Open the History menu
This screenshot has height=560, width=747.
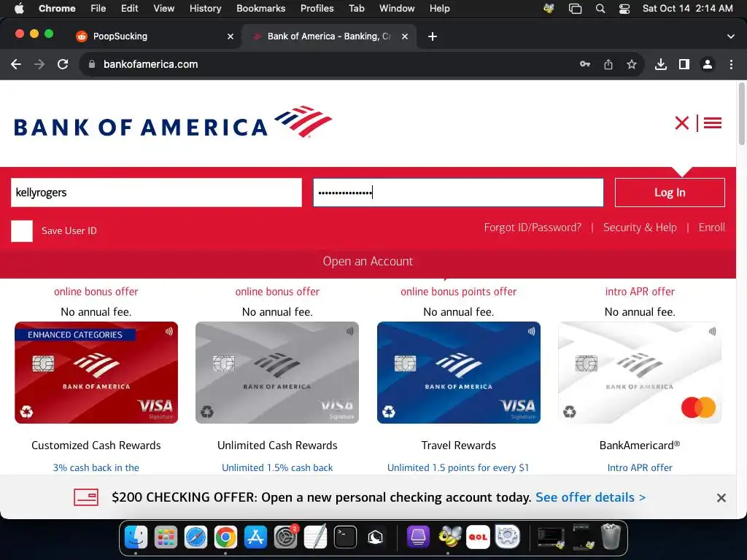coord(205,9)
